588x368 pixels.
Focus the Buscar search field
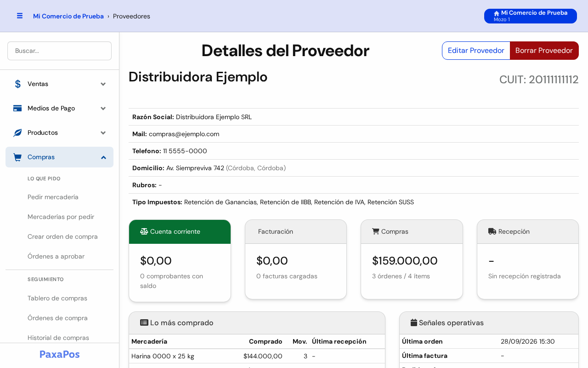[59, 51]
